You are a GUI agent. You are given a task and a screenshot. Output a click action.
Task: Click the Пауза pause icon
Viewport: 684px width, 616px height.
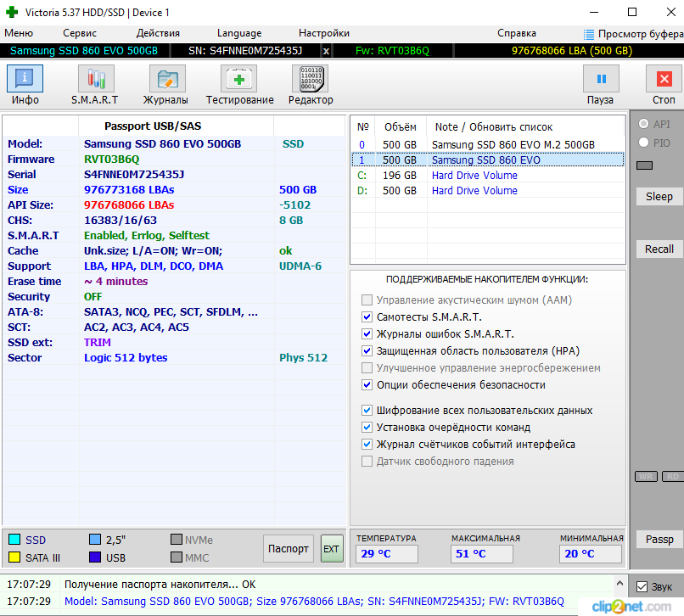(x=601, y=79)
